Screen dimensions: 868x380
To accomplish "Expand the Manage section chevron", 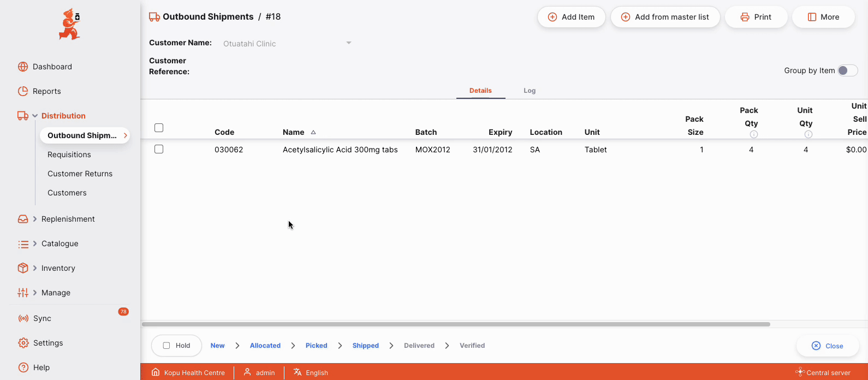I will (x=35, y=293).
